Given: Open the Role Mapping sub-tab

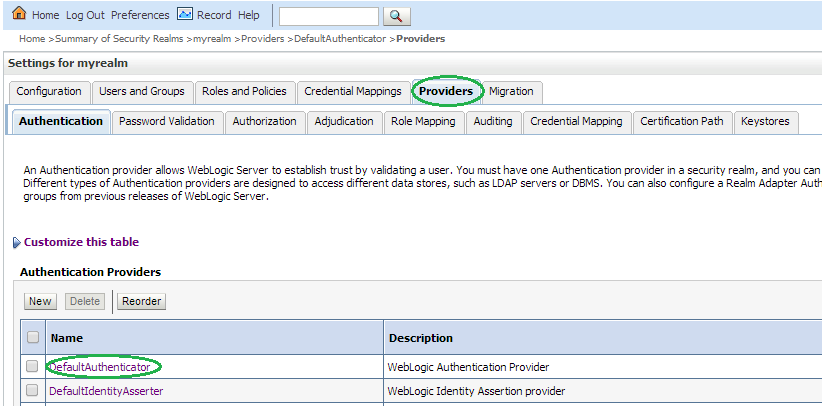Looking at the screenshot, I should 423,122.
